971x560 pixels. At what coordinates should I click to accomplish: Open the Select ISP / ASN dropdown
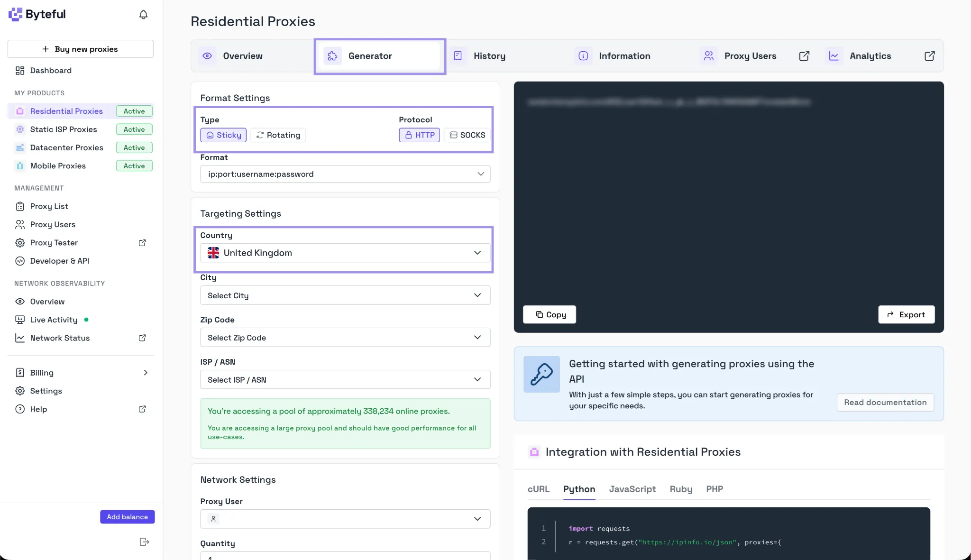345,380
